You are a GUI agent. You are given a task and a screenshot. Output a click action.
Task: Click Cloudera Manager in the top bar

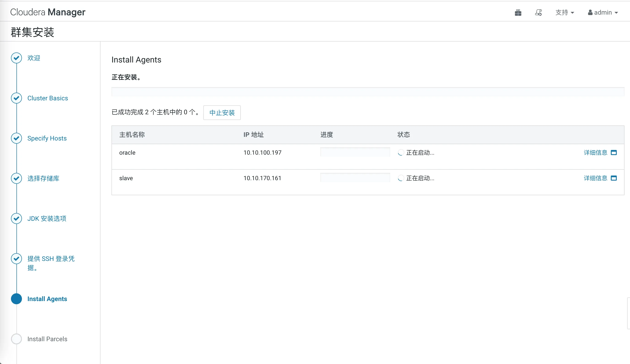click(x=48, y=12)
